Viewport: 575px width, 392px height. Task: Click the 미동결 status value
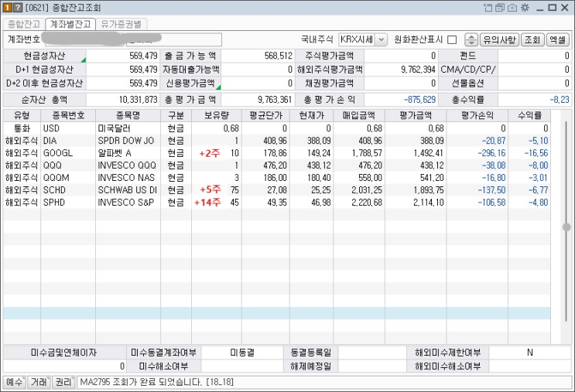tap(242, 353)
